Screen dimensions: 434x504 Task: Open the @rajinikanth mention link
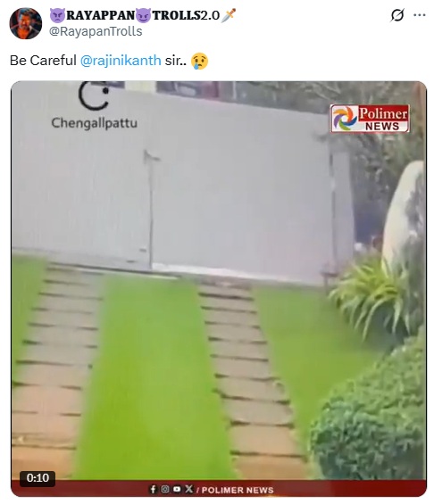[121, 61]
